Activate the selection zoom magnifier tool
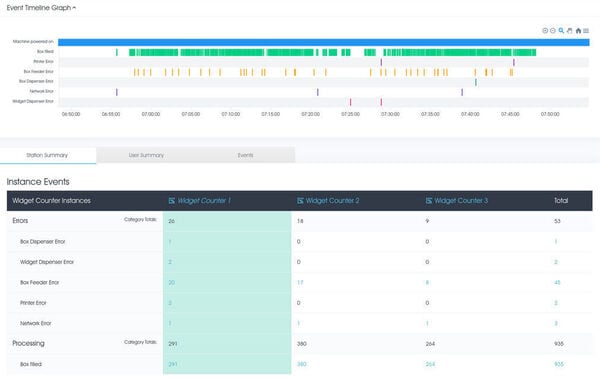The height and width of the screenshot is (388, 600). click(x=561, y=31)
